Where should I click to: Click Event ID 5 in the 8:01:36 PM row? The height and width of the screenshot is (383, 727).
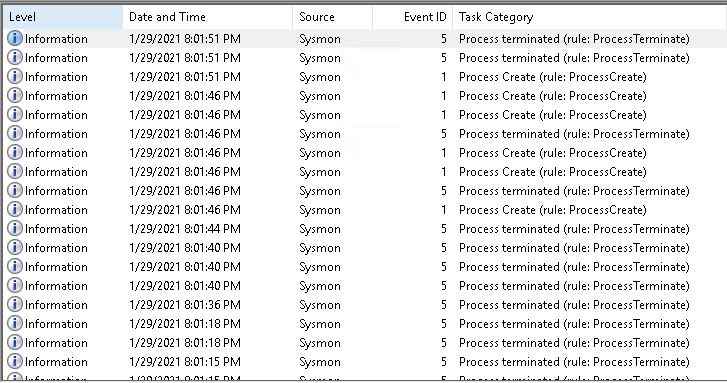(x=444, y=305)
